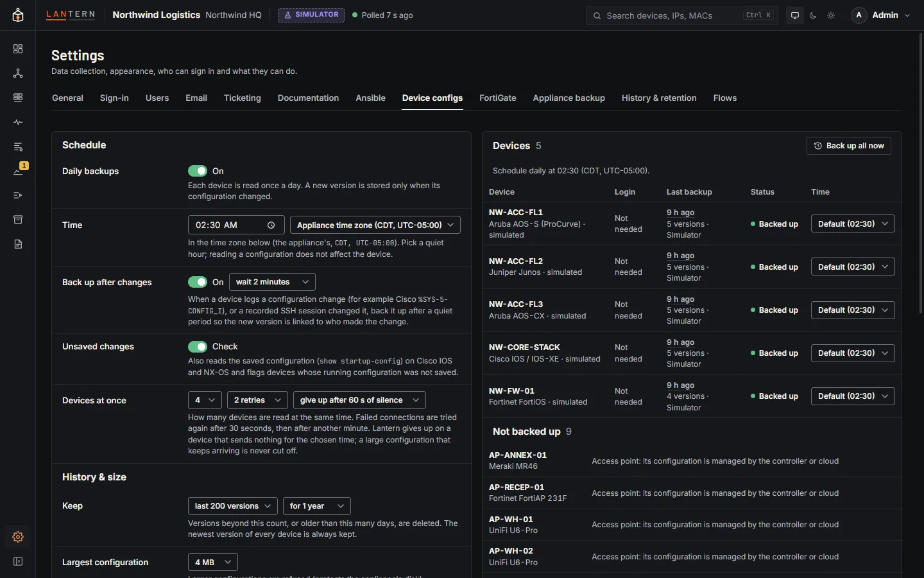Image resolution: width=924 pixels, height=578 pixels.
Task: Toggle the Daily backups switch
Action: (x=198, y=171)
